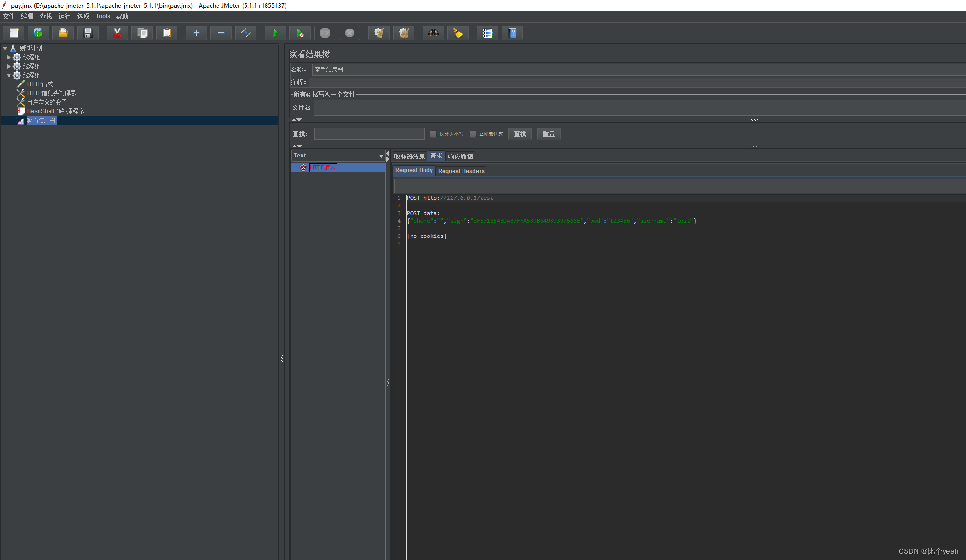Select BeanShell 预处理程序 tree item

55,111
